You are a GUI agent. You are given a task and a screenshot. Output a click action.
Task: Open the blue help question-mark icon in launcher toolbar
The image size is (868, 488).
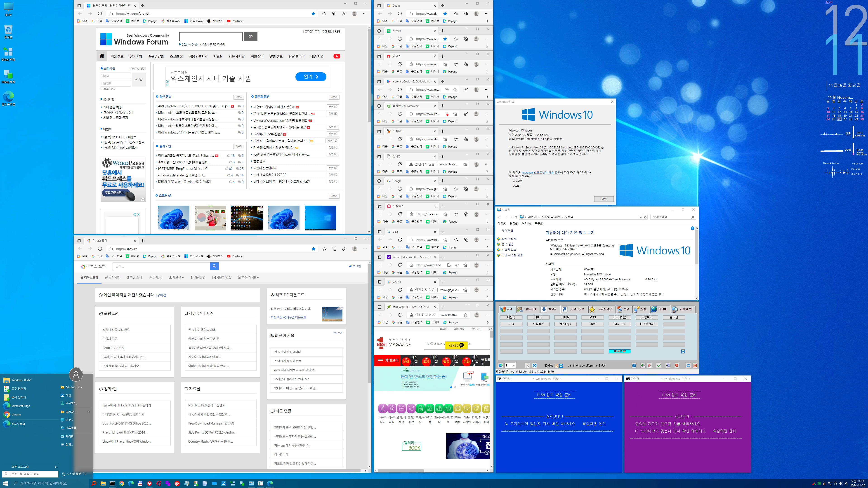tap(634, 365)
